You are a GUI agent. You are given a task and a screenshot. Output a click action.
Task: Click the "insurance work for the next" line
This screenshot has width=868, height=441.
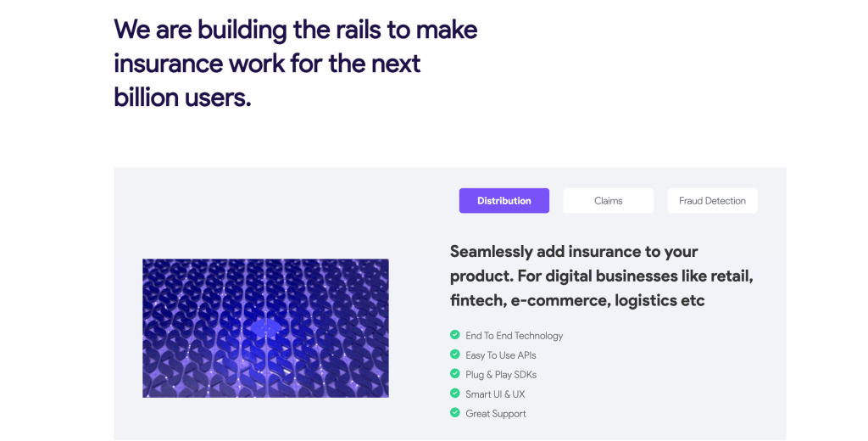(267, 64)
